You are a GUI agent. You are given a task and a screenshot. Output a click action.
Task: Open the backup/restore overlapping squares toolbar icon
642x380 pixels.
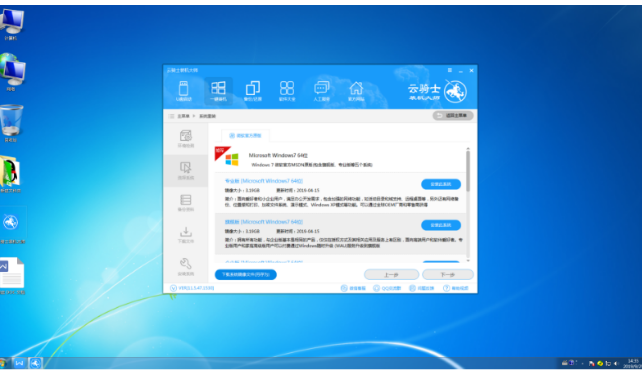(x=253, y=91)
